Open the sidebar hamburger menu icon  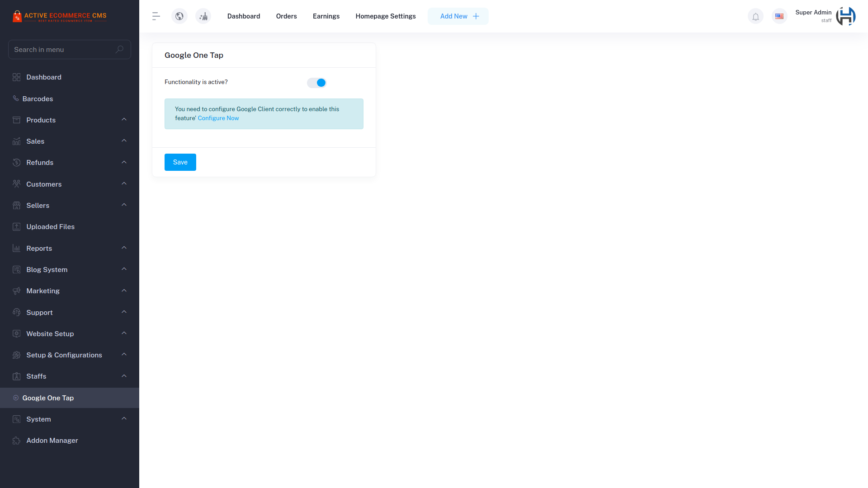pyautogui.click(x=156, y=16)
